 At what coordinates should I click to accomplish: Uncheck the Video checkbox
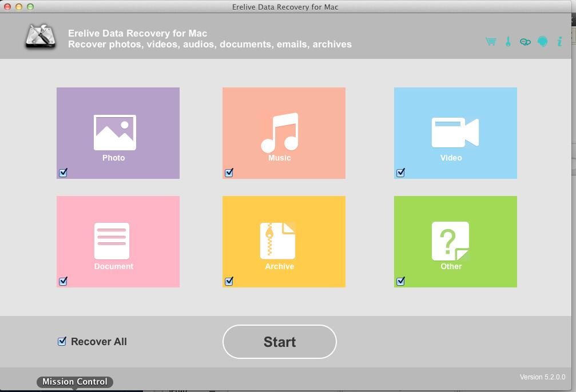pos(401,173)
